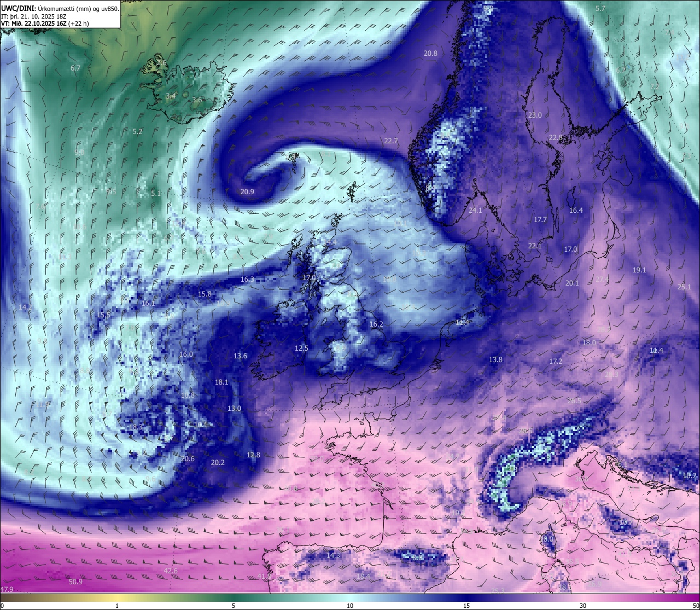
Task: Click the value 42.6 at the lower left
Action: (171, 571)
